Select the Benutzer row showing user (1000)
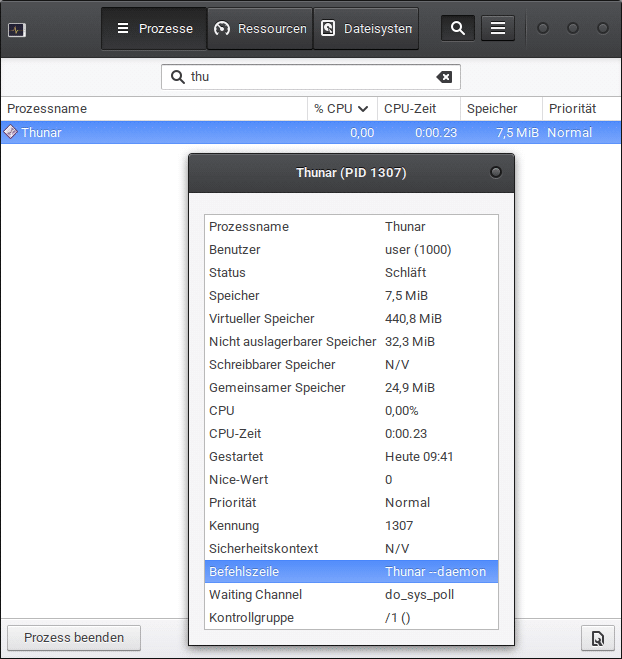 click(x=351, y=250)
